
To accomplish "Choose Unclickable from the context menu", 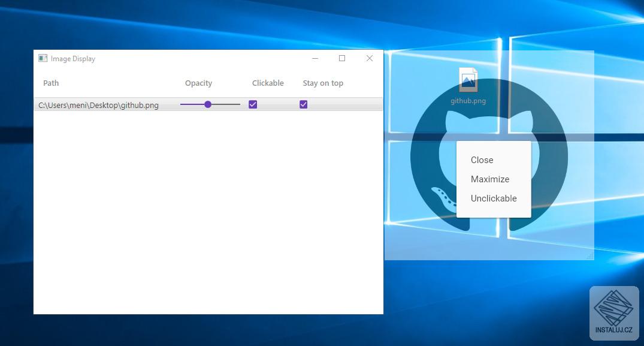I will click(493, 198).
